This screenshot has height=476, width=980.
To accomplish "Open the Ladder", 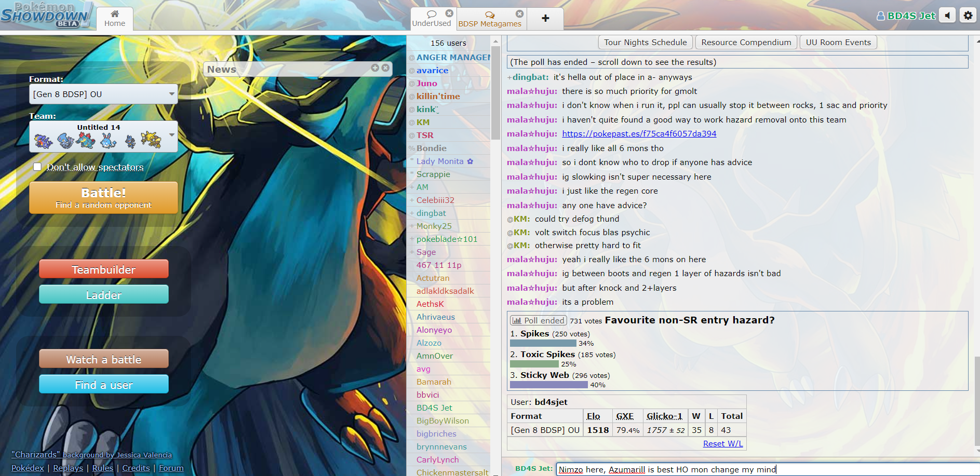I will pos(104,295).
